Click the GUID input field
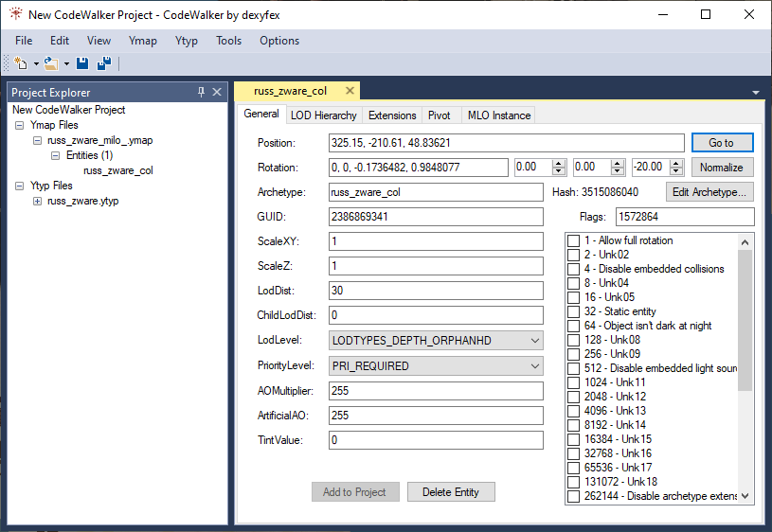The width and height of the screenshot is (772, 532). (437, 217)
